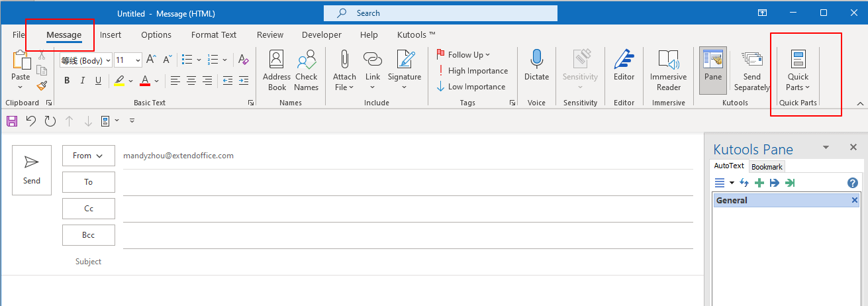The image size is (868, 306).
Task: Expand the Quick Parts dropdown
Action: [x=798, y=70]
